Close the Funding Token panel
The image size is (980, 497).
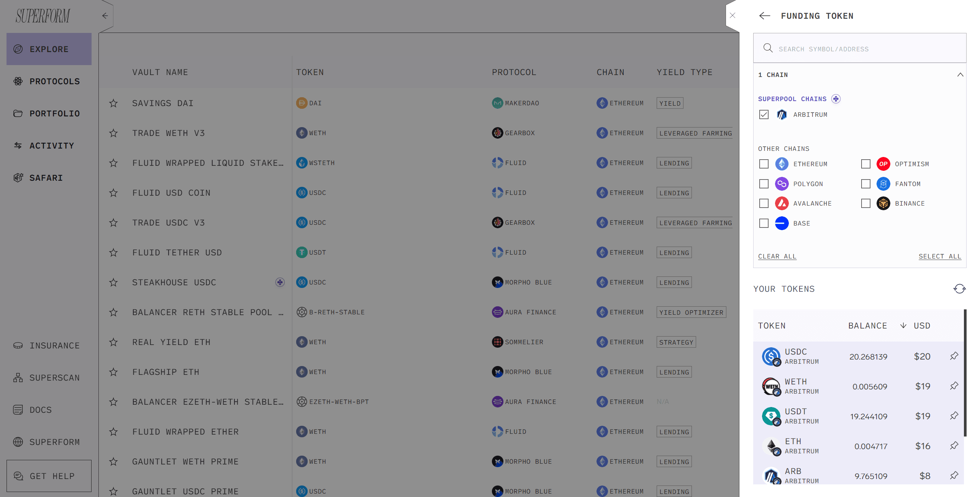pos(733,15)
